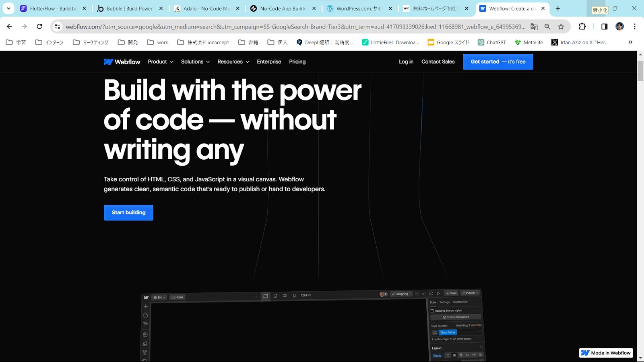This screenshot has height=362, width=644.
Task: Click the Webflow logo in Designer top-left
Action: (146, 298)
